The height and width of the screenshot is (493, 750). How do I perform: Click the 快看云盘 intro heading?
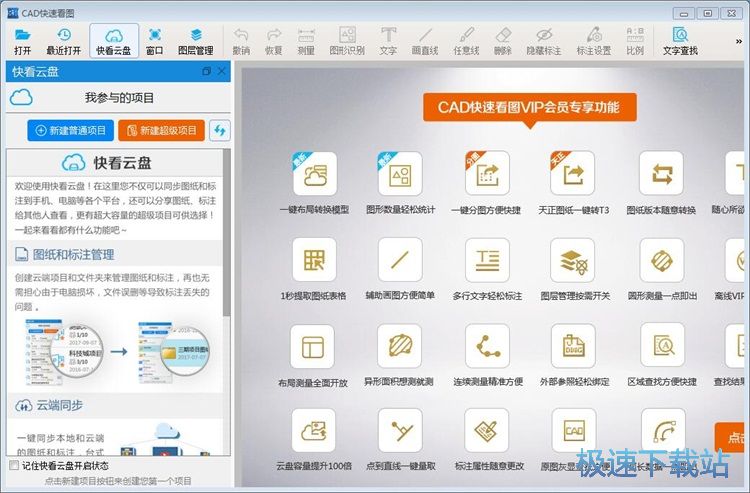(x=122, y=163)
